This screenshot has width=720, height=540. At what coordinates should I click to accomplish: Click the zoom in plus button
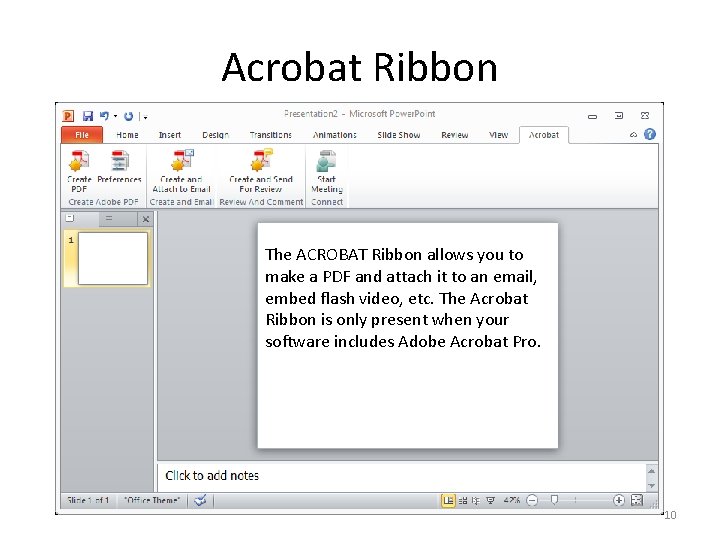coord(619,500)
